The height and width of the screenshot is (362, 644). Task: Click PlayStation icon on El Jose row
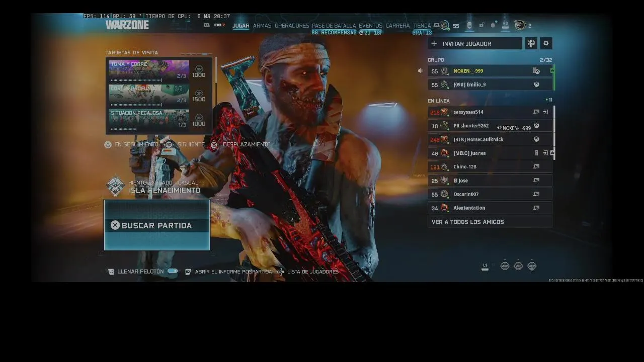pos(536,180)
